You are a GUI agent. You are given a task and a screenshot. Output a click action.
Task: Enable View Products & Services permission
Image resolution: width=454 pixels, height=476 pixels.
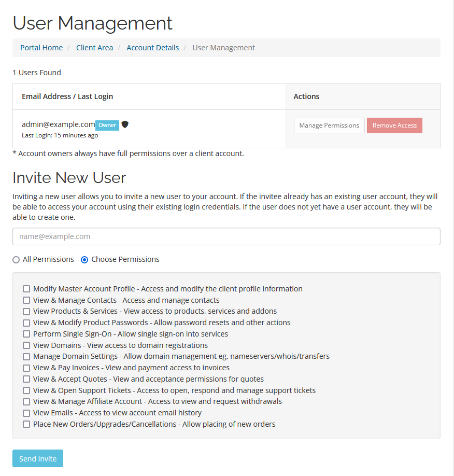point(26,311)
